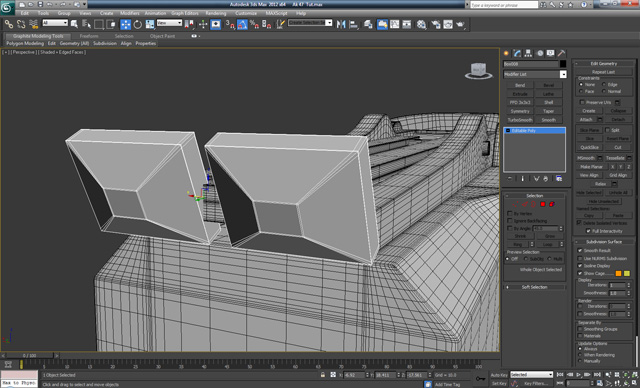Enable the Split checkbox
Image resolution: width=640 pixels, height=388 pixels.
[x=607, y=130]
